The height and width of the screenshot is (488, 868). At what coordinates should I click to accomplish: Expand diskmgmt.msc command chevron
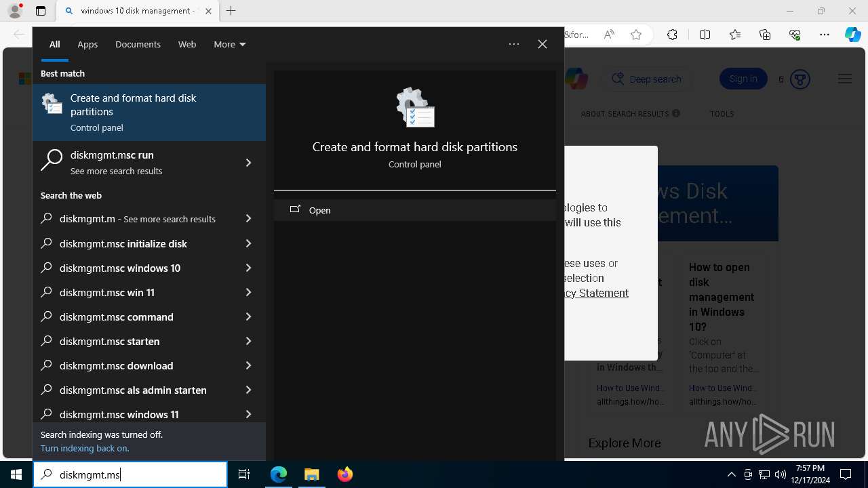tap(248, 317)
